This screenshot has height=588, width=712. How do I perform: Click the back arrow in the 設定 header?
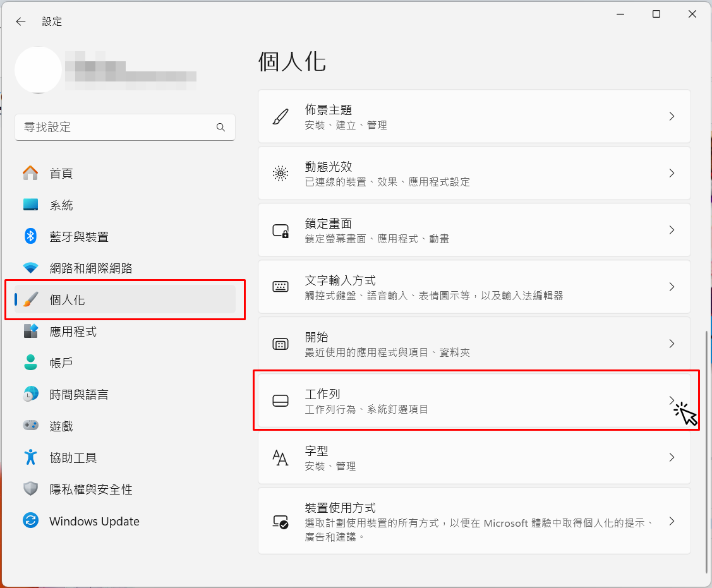pyautogui.click(x=21, y=21)
